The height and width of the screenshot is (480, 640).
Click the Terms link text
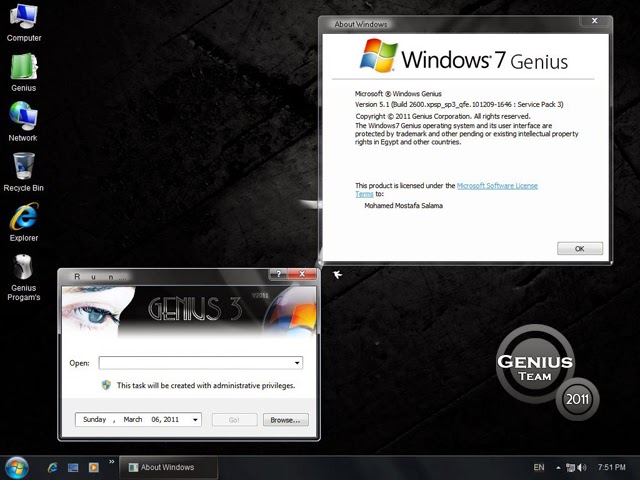pos(364,194)
